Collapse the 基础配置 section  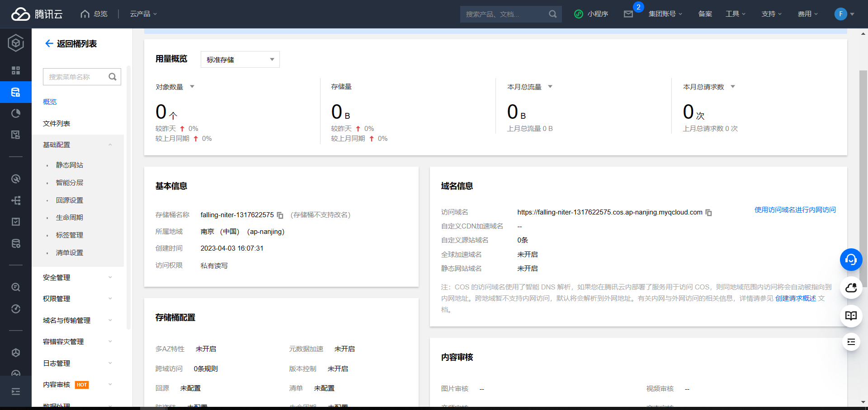[x=78, y=145]
